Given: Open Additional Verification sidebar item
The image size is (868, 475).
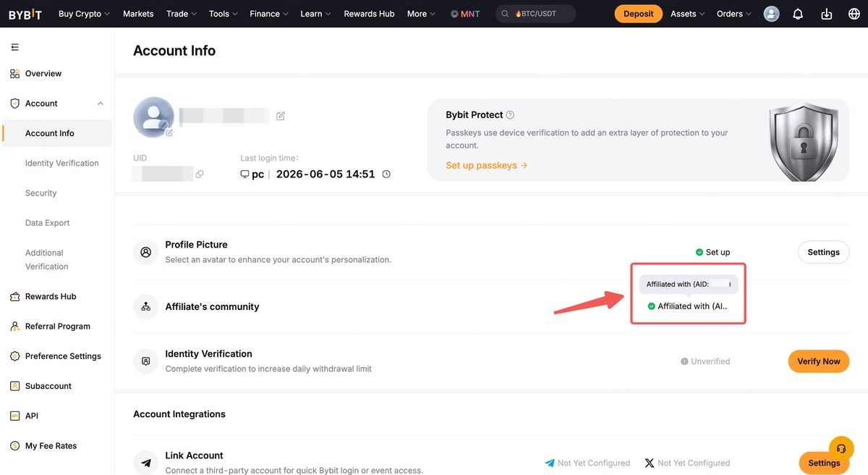Looking at the screenshot, I should coord(47,260).
